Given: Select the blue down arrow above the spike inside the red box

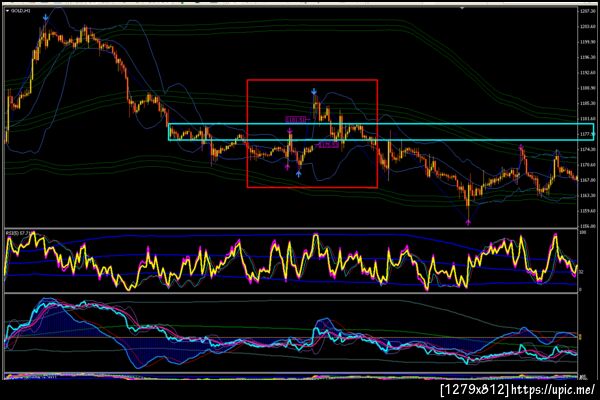Looking at the screenshot, I should tap(314, 91).
